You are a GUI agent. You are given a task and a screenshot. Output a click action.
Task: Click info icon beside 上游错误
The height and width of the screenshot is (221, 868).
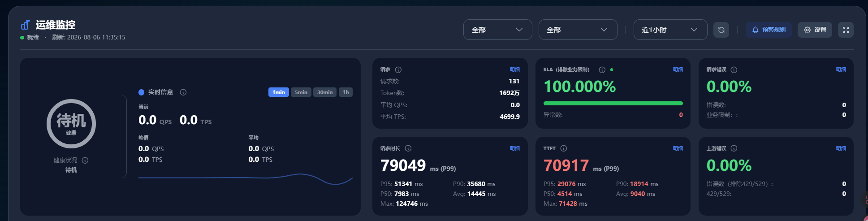(734, 148)
